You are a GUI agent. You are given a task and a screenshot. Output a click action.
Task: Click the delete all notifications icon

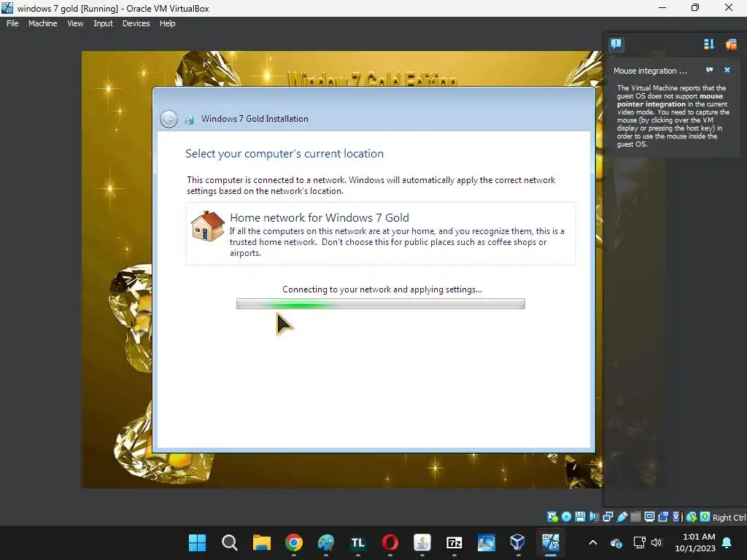[x=731, y=44]
